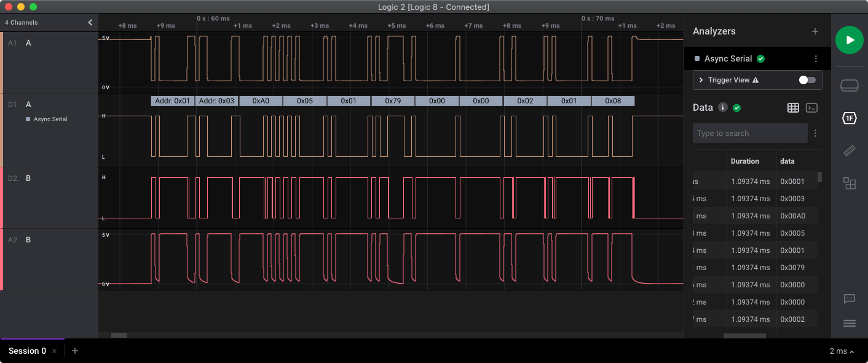Viewport: 868px width, 363px height.
Task: Select the Session 0 tab
Action: pos(27,351)
